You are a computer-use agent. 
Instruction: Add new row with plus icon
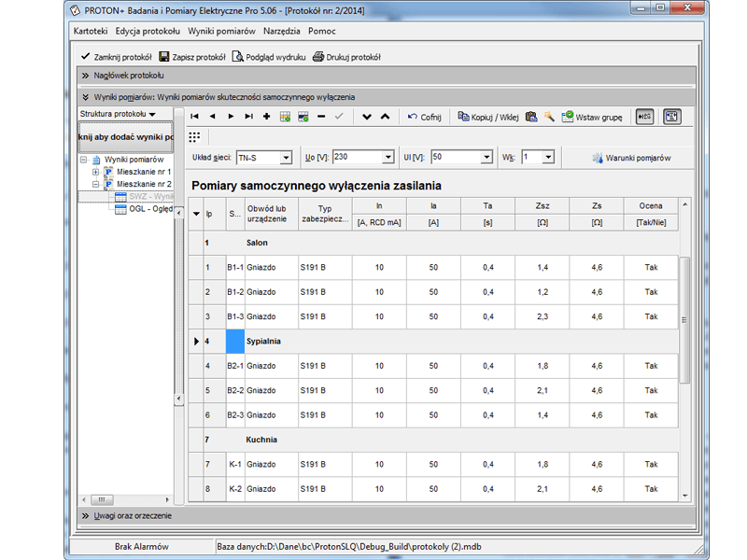[267, 117]
